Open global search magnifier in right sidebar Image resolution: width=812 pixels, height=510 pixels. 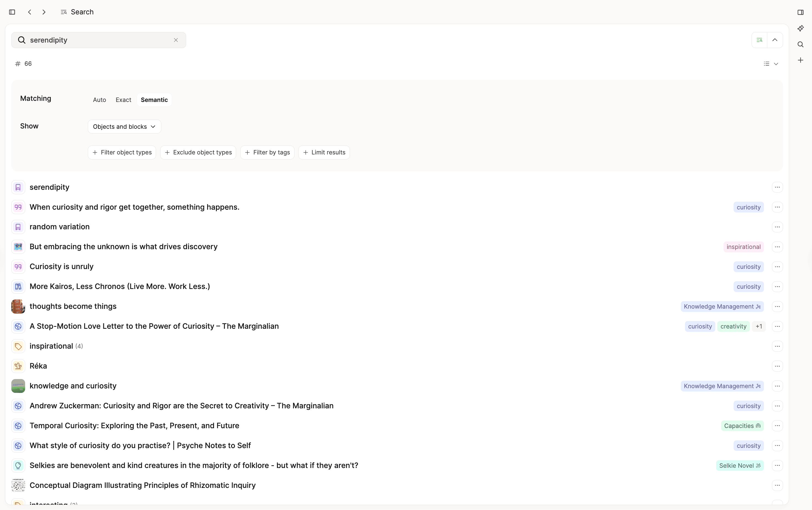point(800,44)
